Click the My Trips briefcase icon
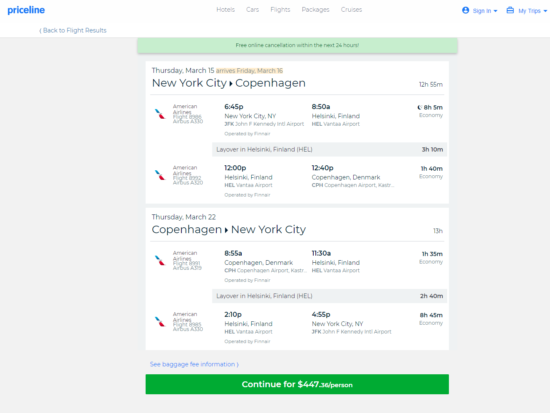Image resolution: width=550 pixels, height=413 pixels. [510, 10]
